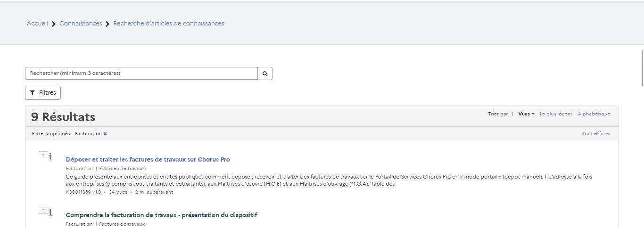The width and height of the screenshot is (644, 228).
Task: Sort results by Alphabétique
Action: [594, 114]
